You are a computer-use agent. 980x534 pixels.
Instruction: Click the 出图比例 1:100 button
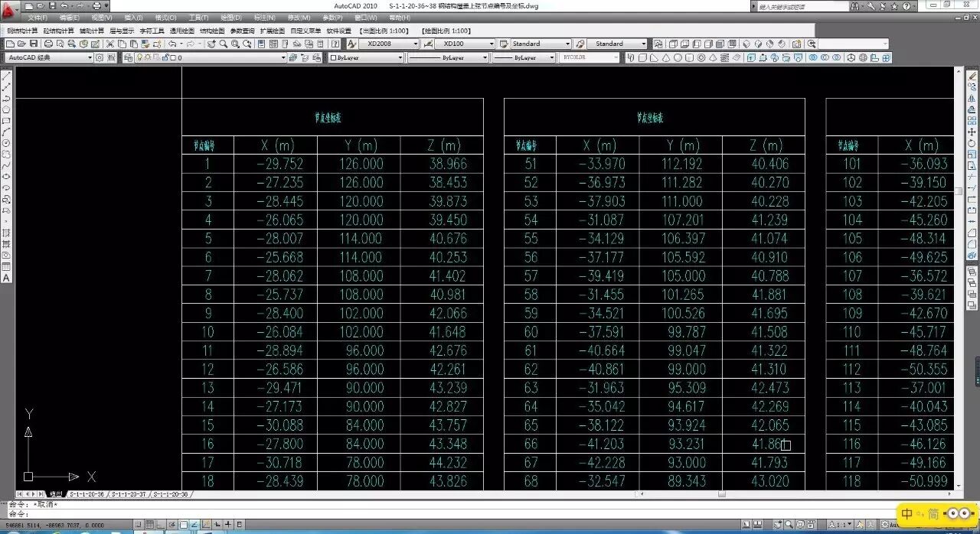[x=383, y=31]
